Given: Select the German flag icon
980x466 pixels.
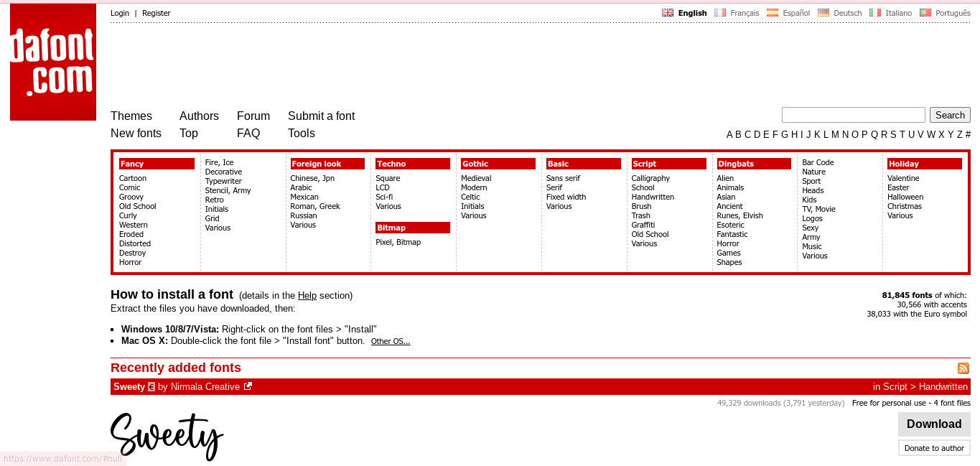Looking at the screenshot, I should tap(823, 13).
